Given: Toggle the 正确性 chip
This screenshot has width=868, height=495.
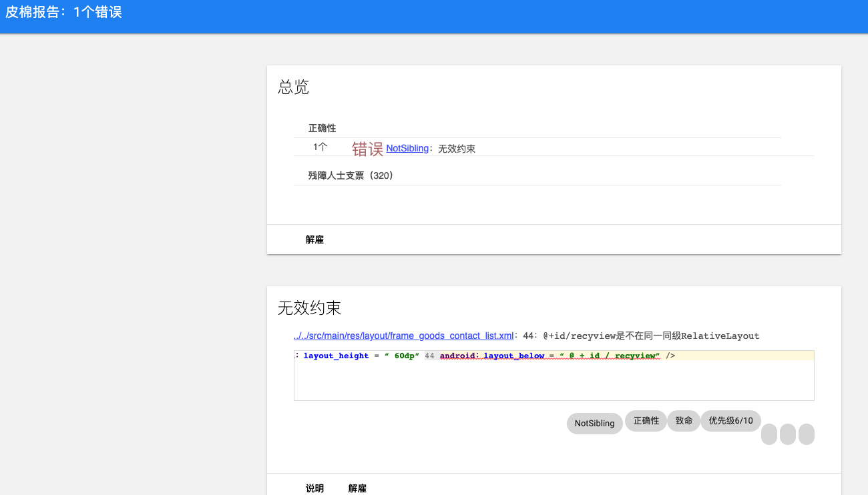Looking at the screenshot, I should coord(646,420).
